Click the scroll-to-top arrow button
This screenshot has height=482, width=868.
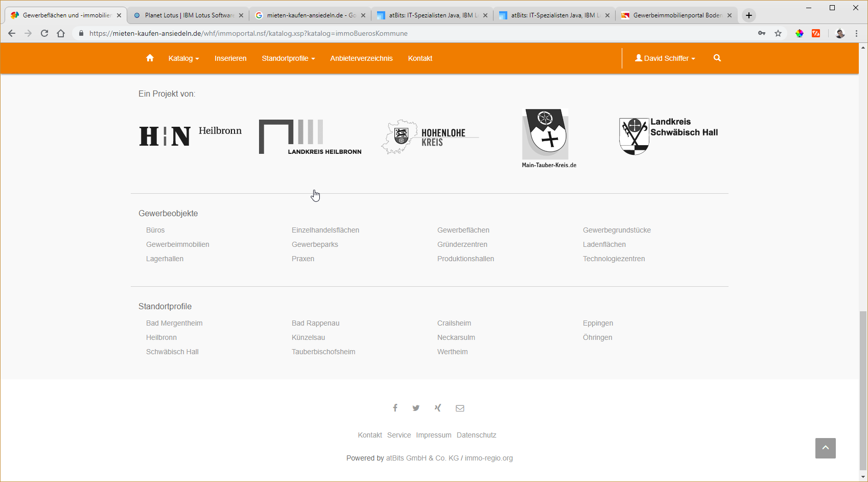(826, 448)
